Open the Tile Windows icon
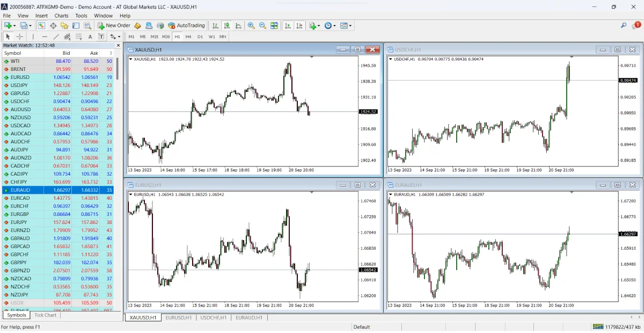 point(274,25)
